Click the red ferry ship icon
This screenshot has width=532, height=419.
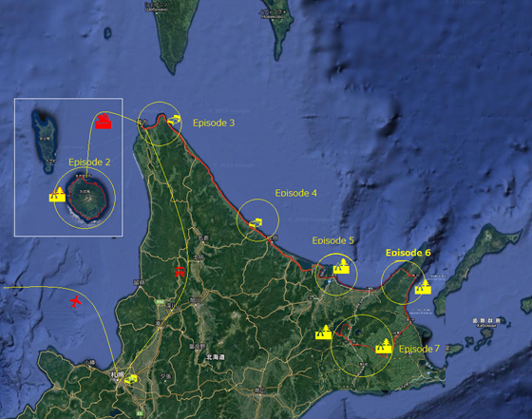pos(104,121)
